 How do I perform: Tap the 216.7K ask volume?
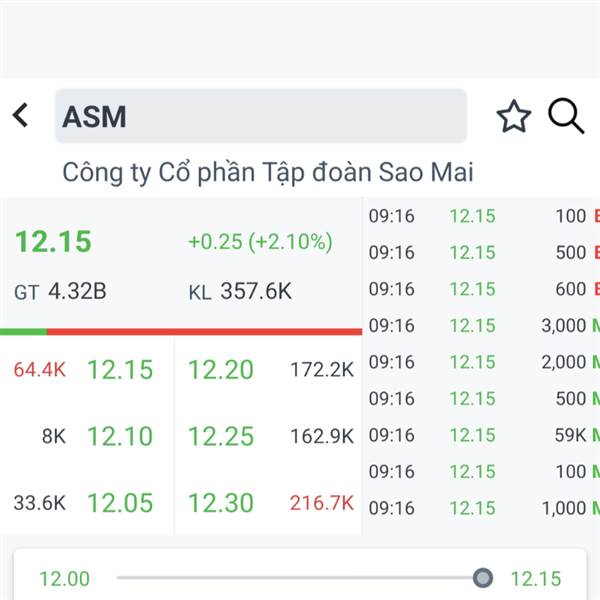coord(322,503)
